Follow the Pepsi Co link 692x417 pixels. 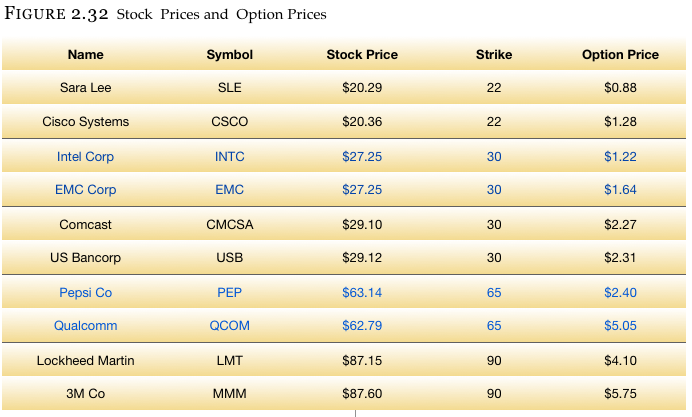coord(85,293)
